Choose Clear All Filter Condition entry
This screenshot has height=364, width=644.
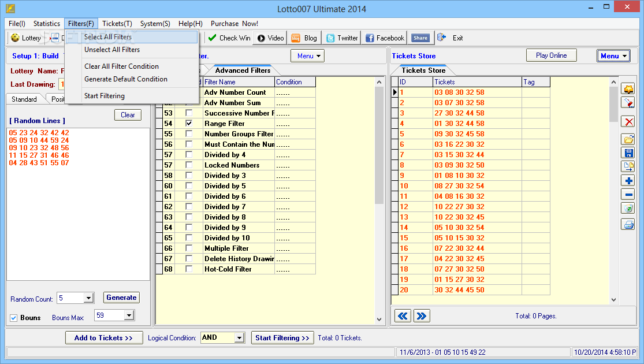[x=132, y=66]
